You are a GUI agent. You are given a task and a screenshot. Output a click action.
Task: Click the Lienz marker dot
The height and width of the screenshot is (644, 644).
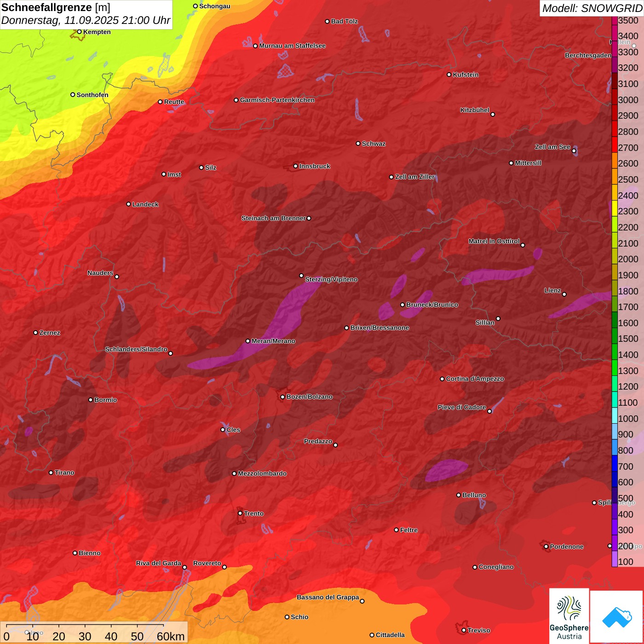pos(564,294)
